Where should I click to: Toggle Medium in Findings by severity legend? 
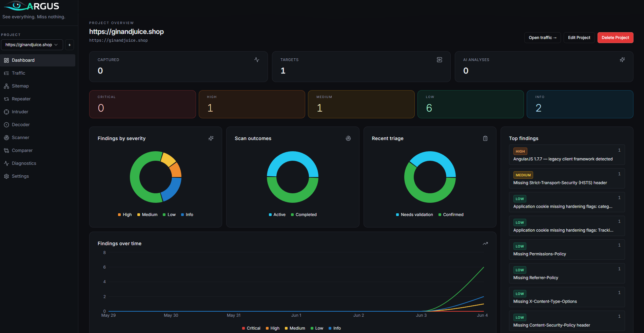click(147, 215)
